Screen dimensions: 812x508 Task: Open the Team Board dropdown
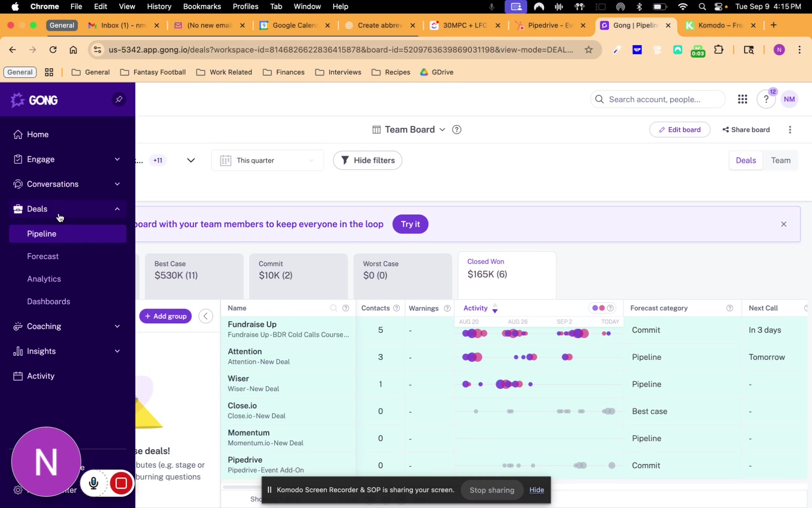pos(409,129)
